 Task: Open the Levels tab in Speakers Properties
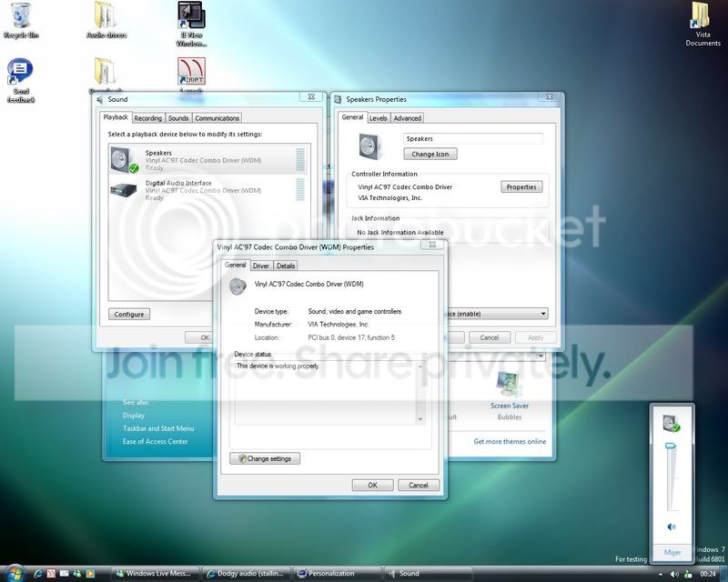378,118
